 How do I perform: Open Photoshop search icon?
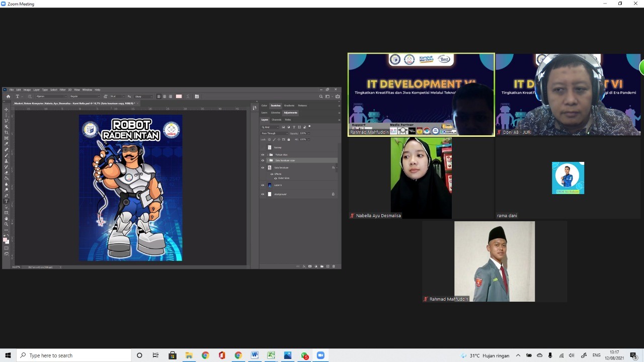click(320, 97)
